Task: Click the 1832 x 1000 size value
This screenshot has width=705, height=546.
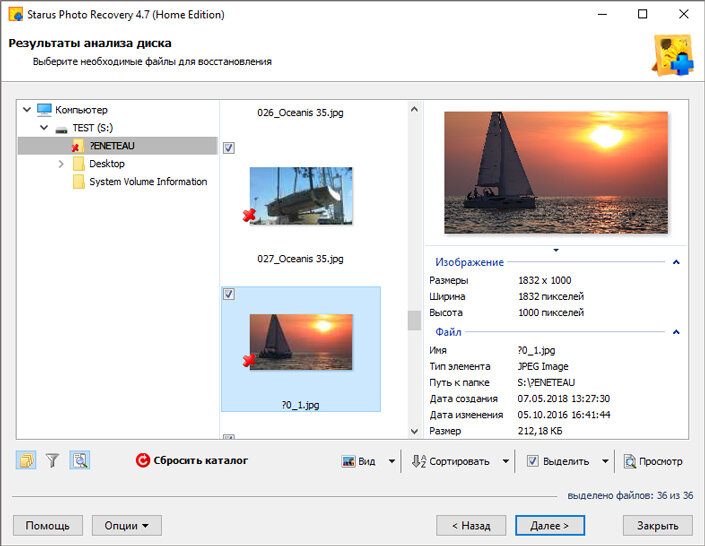Action: tap(544, 280)
